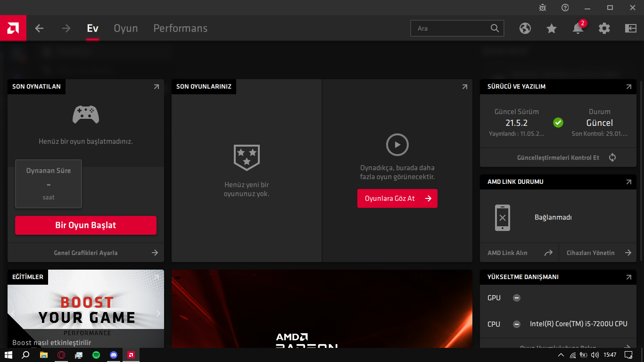Click the bug report icon

[x=543, y=8]
